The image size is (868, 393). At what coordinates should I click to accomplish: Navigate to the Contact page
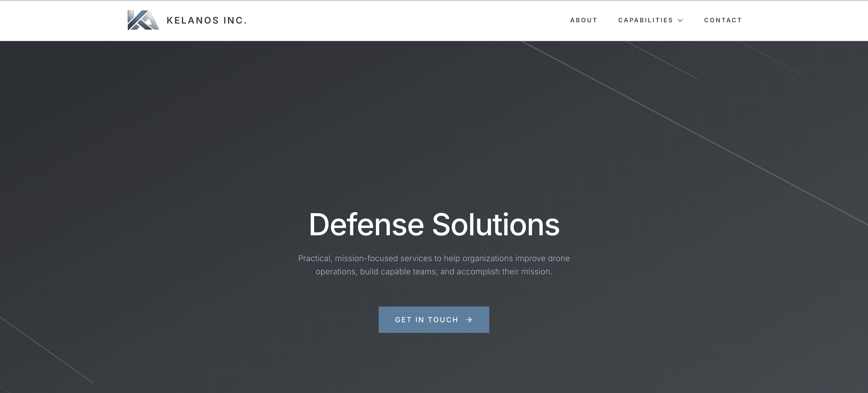coord(723,20)
